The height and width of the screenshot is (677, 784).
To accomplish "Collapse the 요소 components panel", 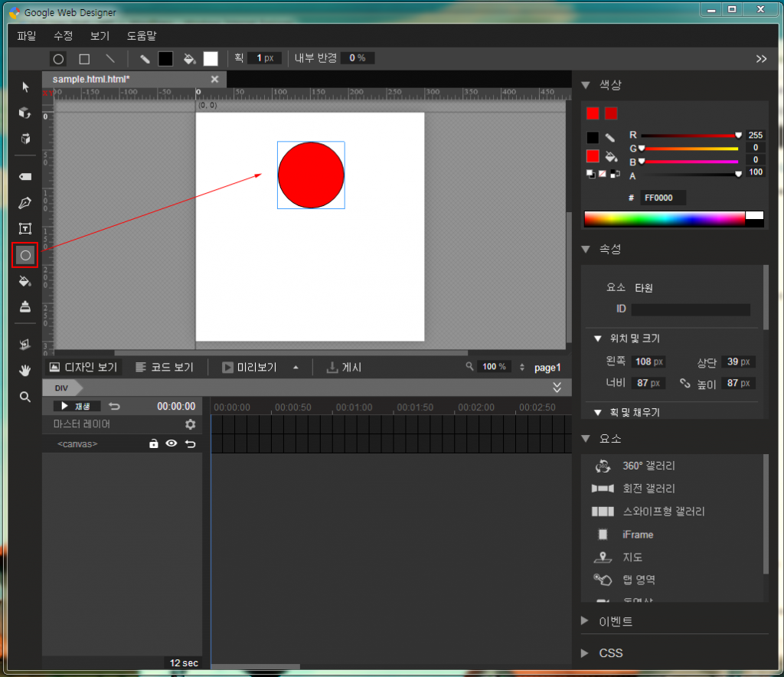I will click(x=586, y=439).
